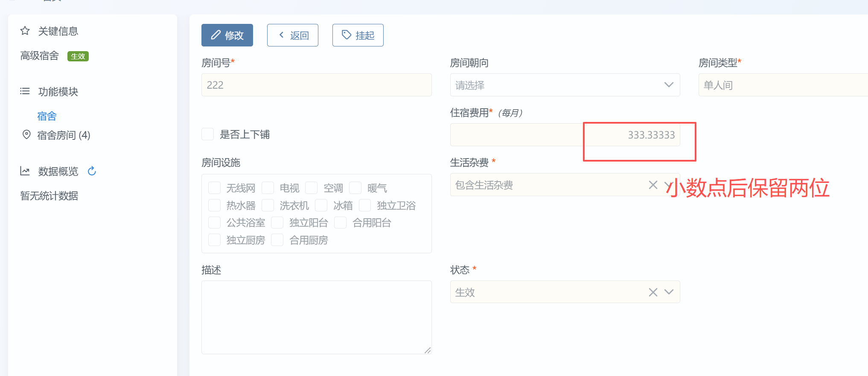The height and width of the screenshot is (376, 868).
Task: Select 宿舍房间 (4) in sidebar
Action: coord(64,135)
